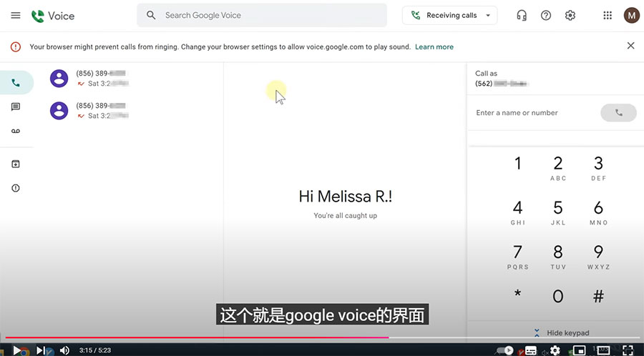Click the Google Voice logo

tap(52, 16)
